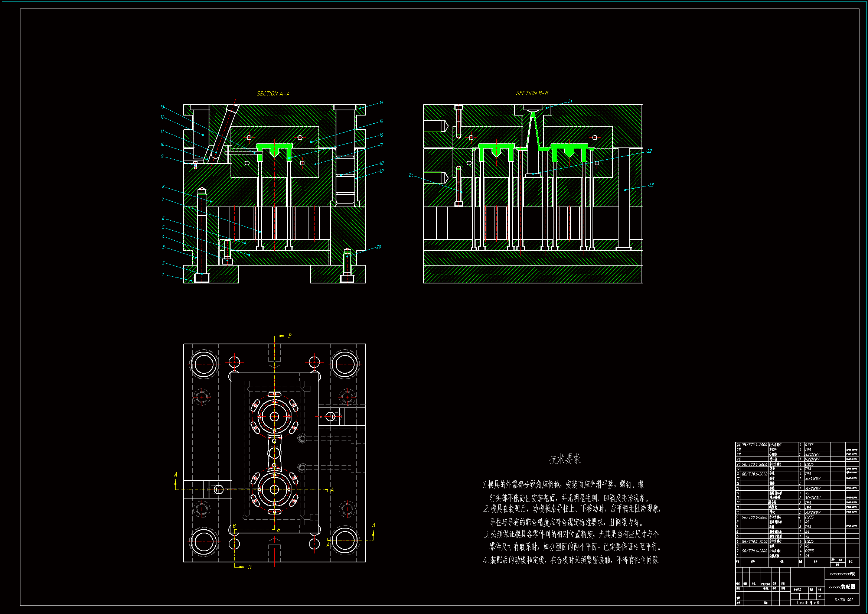868x614 pixels.
Task: Select part callout number 24
Action: click(411, 175)
